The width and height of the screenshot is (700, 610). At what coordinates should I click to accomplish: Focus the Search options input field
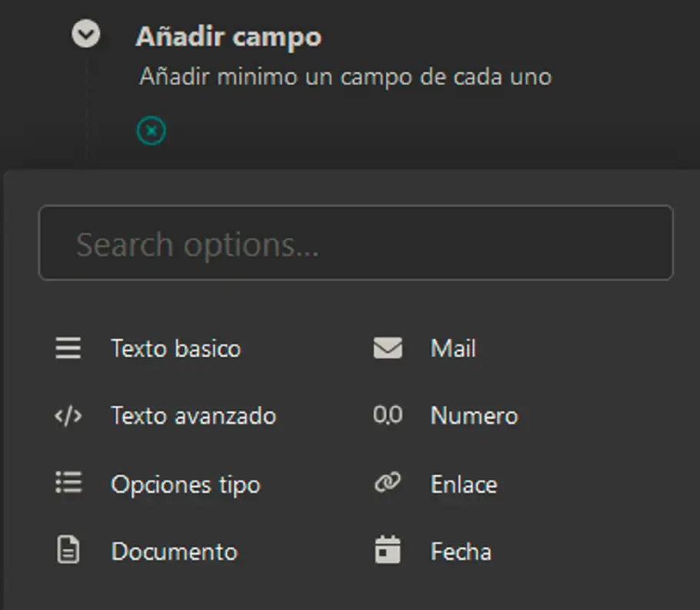tap(356, 243)
